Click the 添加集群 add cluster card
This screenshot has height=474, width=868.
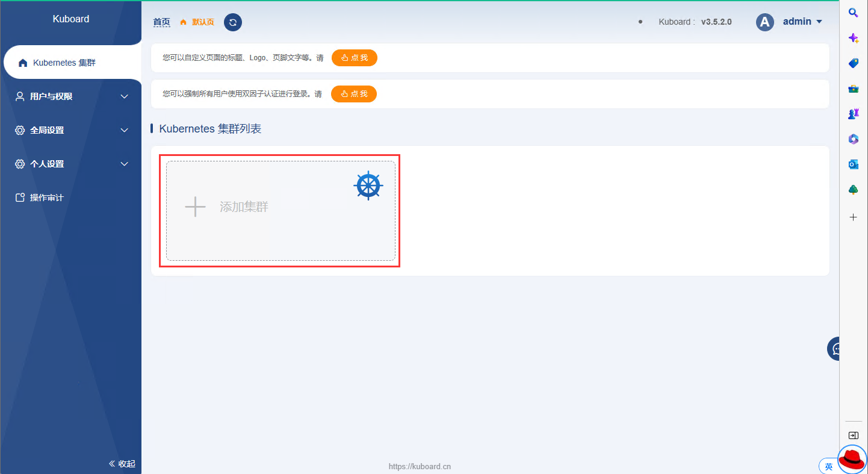click(281, 211)
